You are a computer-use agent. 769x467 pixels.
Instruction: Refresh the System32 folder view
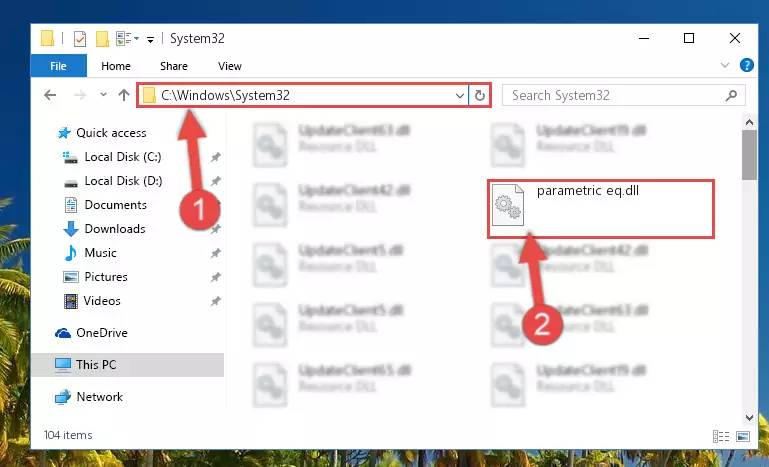[480, 95]
